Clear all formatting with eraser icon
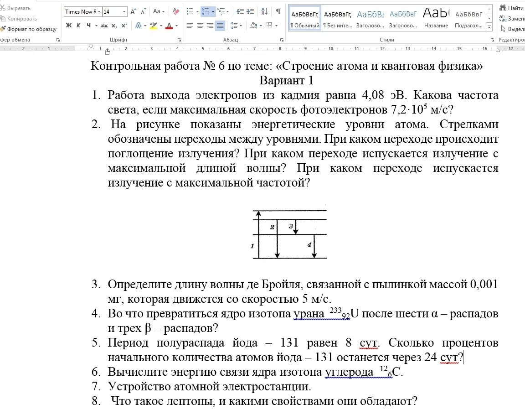 pos(176,11)
